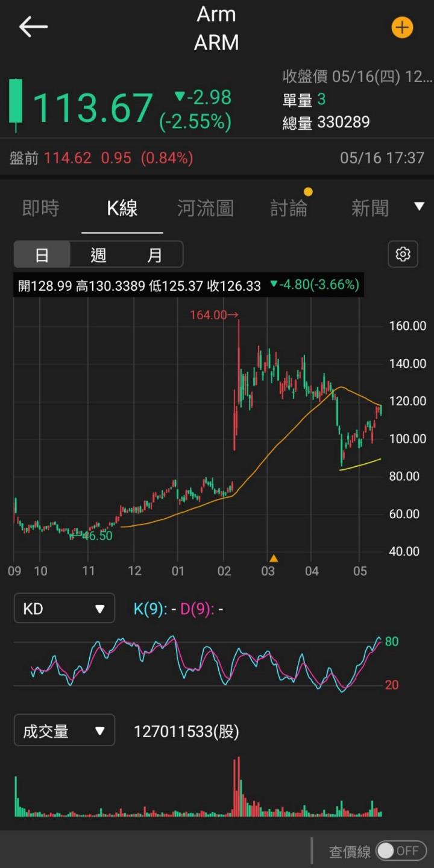The width and height of the screenshot is (434, 868).
Task: Tap the orange moving average line peak
Action: coord(341,387)
